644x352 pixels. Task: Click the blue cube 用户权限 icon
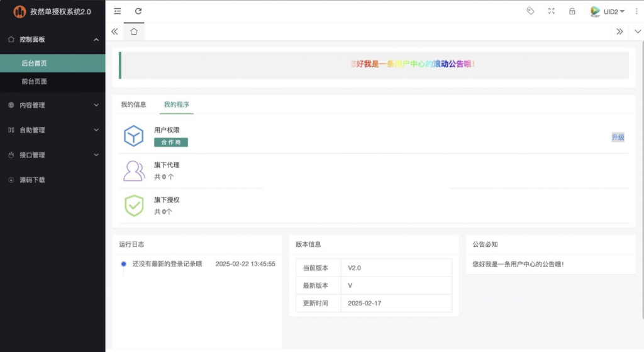[x=134, y=136]
